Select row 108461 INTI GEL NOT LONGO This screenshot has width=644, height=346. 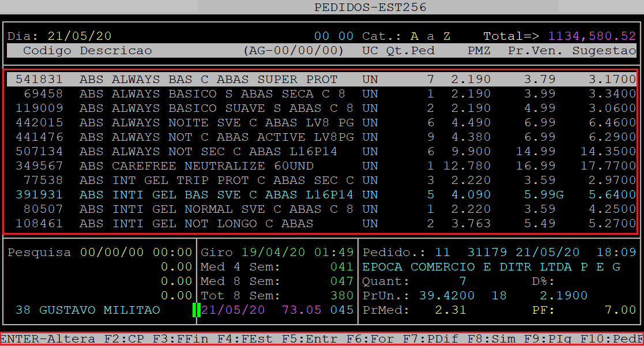pos(196,223)
